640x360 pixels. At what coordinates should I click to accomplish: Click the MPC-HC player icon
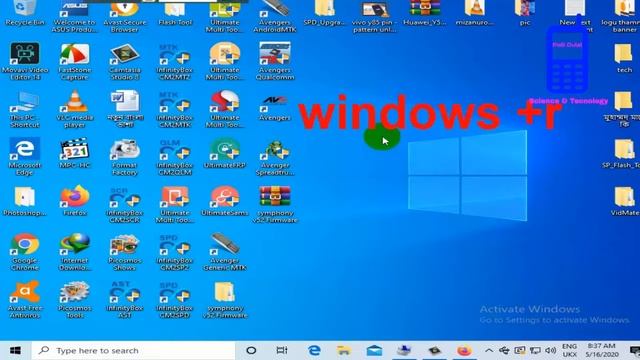point(74,153)
